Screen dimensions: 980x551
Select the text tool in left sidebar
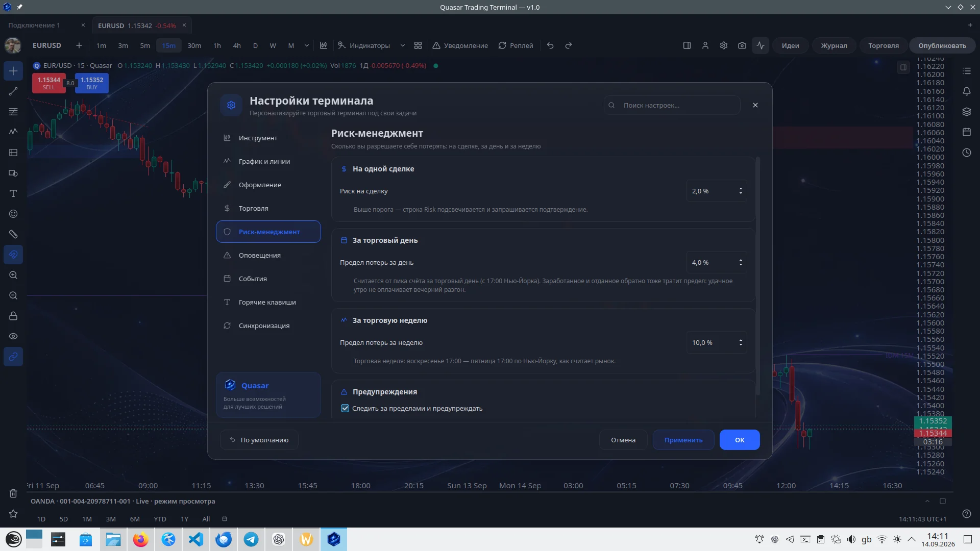click(x=13, y=193)
